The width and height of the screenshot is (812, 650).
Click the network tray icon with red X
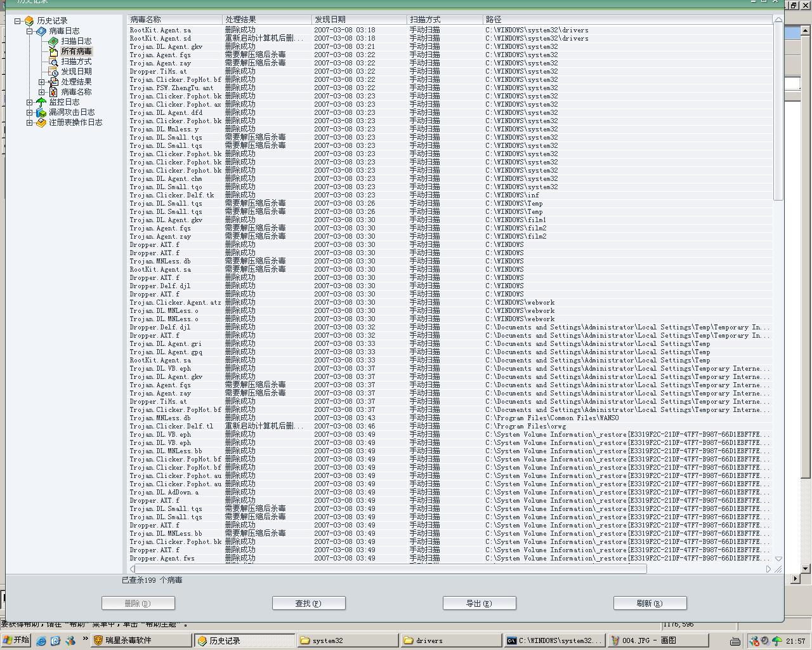[x=754, y=641]
